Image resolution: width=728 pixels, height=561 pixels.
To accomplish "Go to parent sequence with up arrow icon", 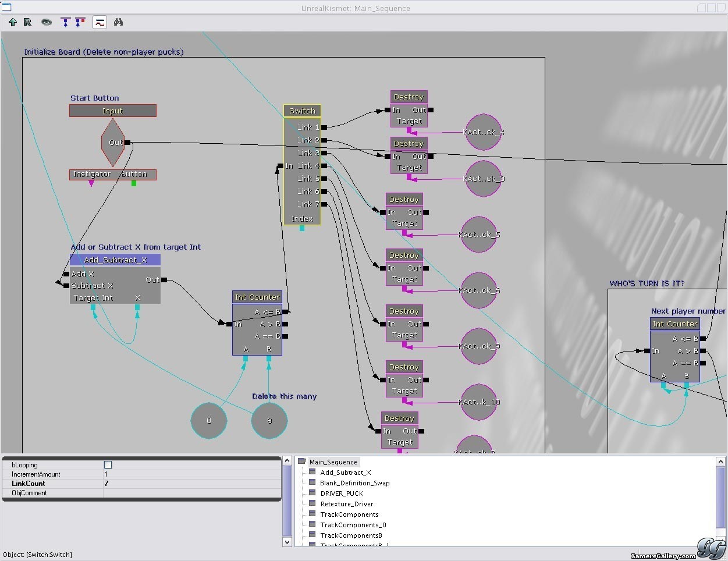I will click(13, 22).
